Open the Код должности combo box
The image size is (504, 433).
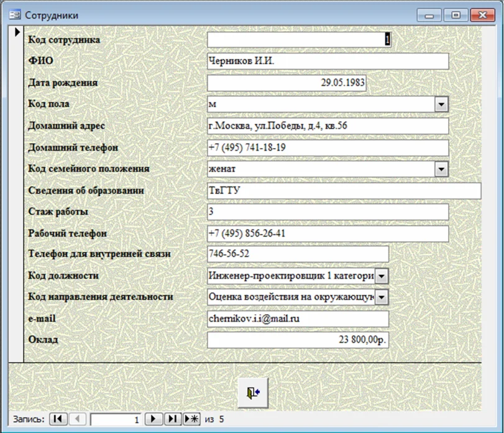point(383,275)
